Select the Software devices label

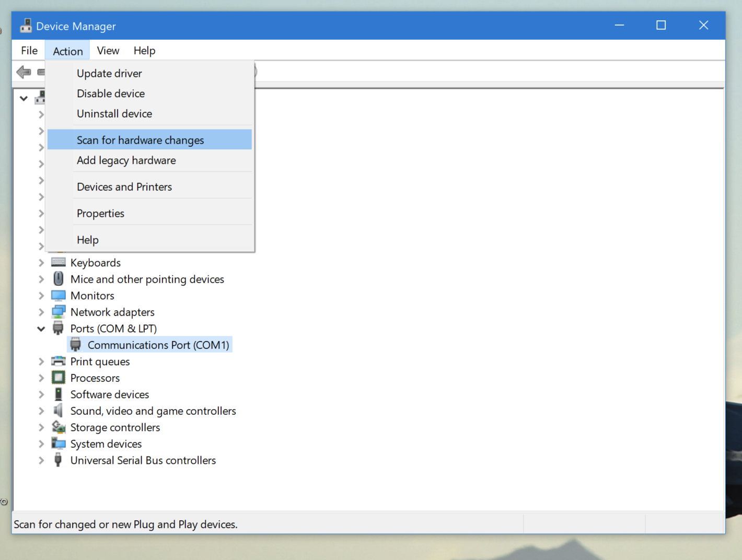click(110, 394)
